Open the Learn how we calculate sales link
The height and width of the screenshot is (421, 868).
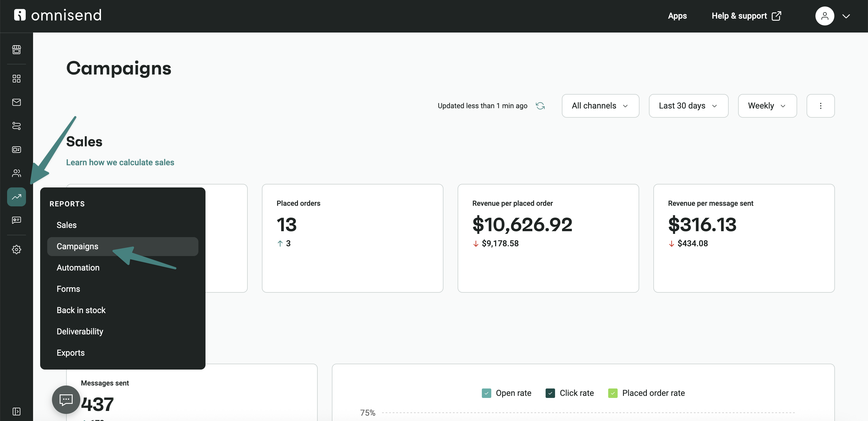120,162
